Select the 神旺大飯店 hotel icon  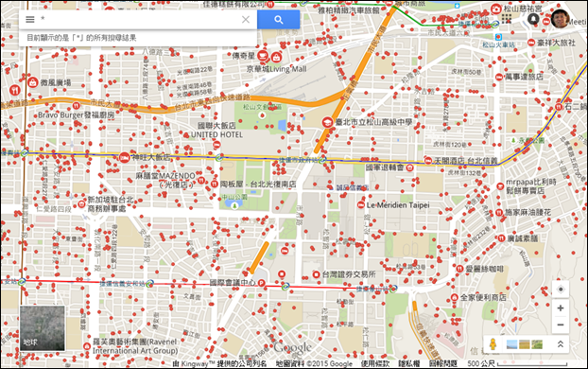[124, 157]
